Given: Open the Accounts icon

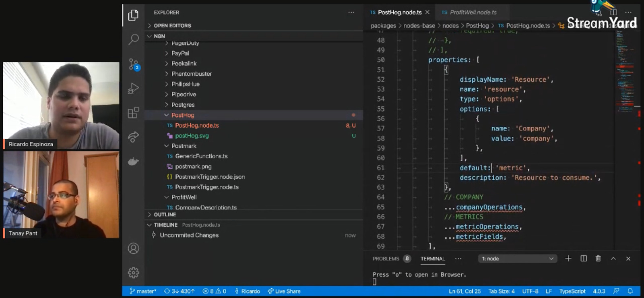Looking at the screenshot, I should (x=133, y=248).
